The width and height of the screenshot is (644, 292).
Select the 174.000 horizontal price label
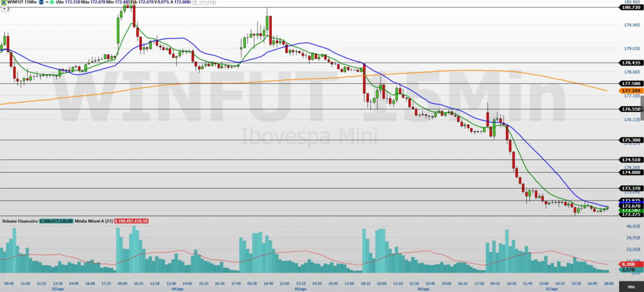(631, 173)
